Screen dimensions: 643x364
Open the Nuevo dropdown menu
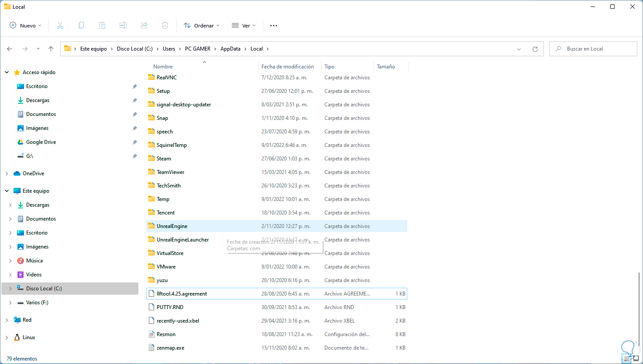(25, 26)
